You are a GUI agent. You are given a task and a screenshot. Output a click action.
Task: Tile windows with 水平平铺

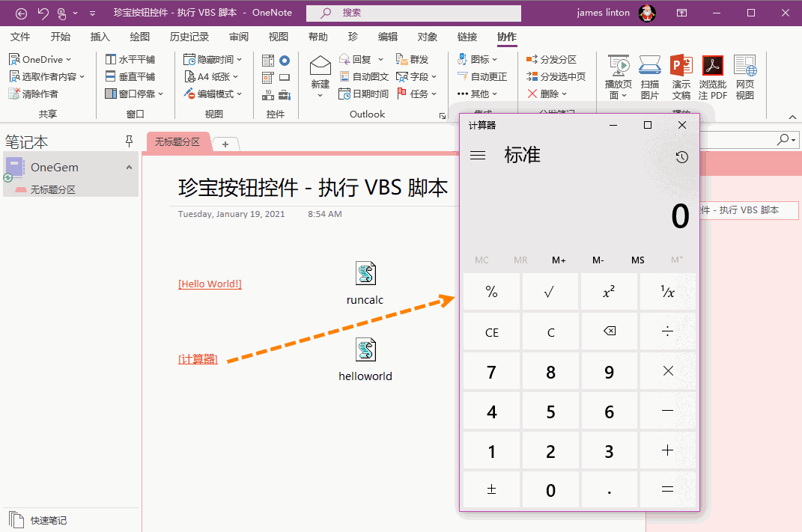point(130,60)
